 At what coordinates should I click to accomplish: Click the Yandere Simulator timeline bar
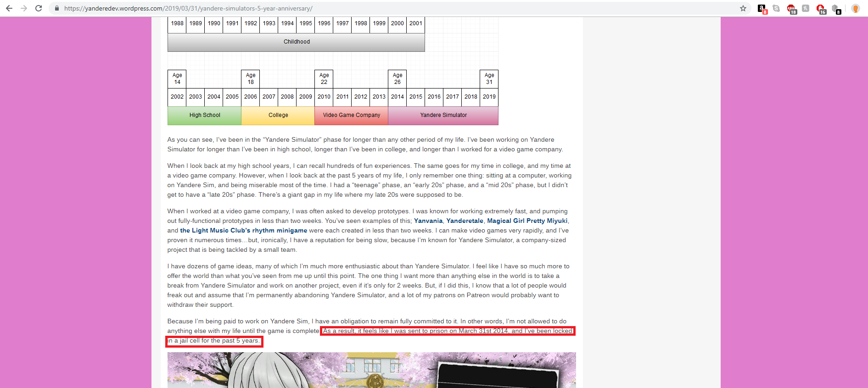point(443,116)
